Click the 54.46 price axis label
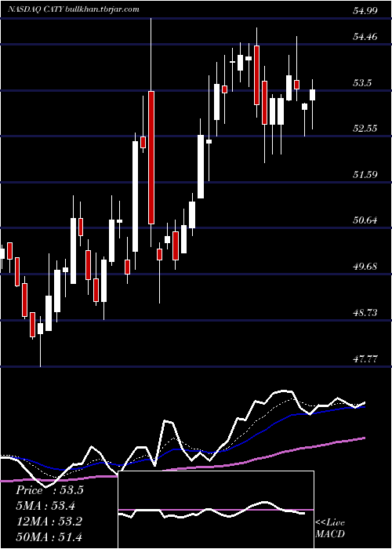 pos(365,36)
